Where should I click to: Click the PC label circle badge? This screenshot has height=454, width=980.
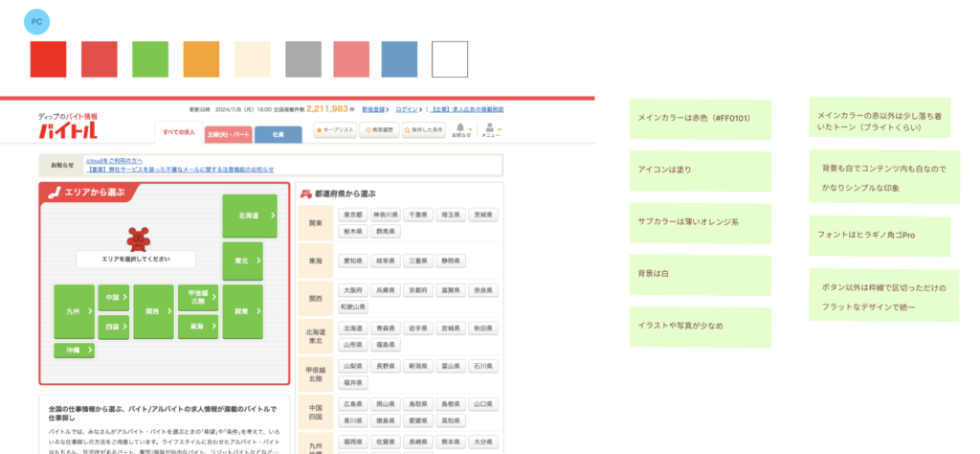[37, 22]
